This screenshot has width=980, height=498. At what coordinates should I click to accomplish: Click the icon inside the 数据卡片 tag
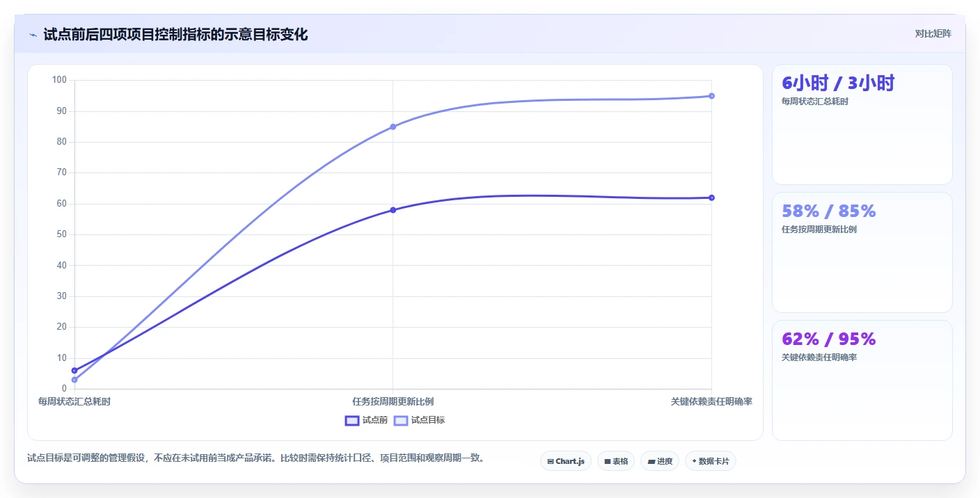[x=695, y=461]
